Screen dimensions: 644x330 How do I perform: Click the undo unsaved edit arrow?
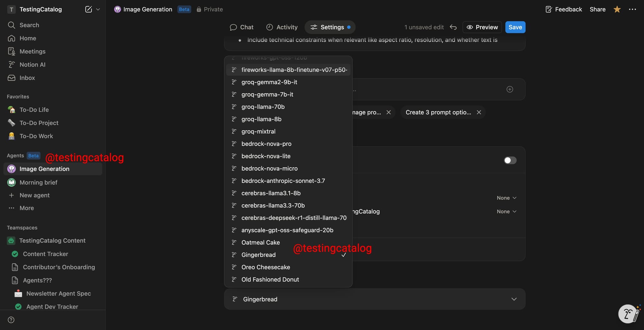pos(453,27)
